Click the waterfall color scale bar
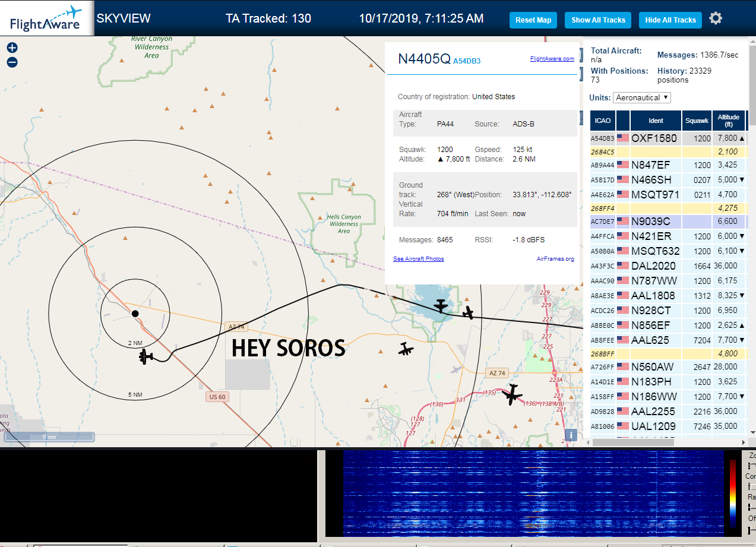The image size is (756, 547). (x=732, y=494)
